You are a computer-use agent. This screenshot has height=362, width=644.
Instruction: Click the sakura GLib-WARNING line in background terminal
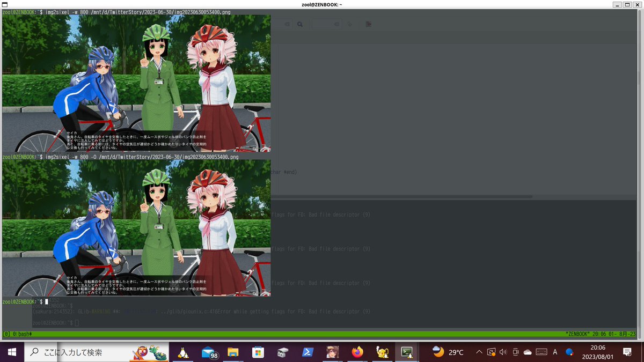201,312
